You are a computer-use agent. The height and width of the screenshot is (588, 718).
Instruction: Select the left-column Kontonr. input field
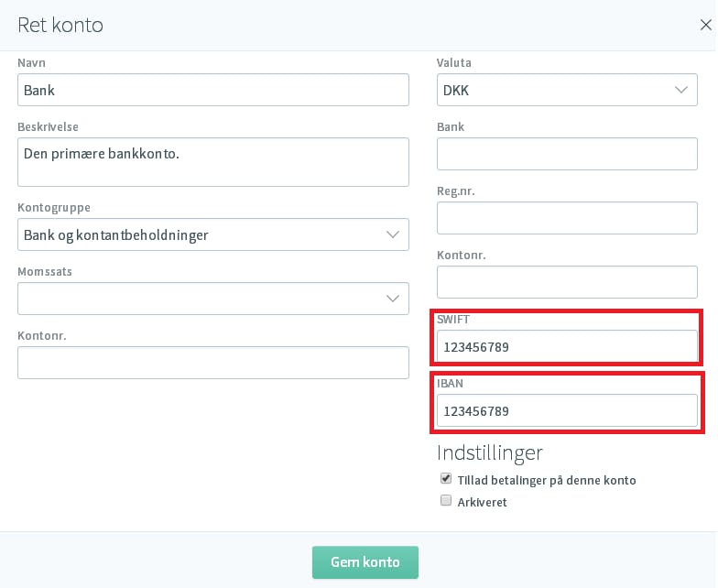[x=212, y=363]
